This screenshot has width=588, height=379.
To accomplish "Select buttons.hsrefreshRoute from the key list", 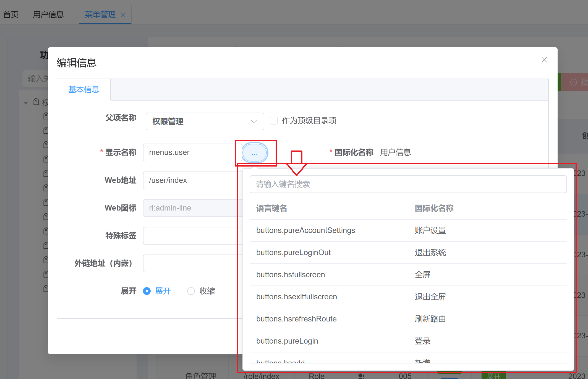I will pos(296,319).
